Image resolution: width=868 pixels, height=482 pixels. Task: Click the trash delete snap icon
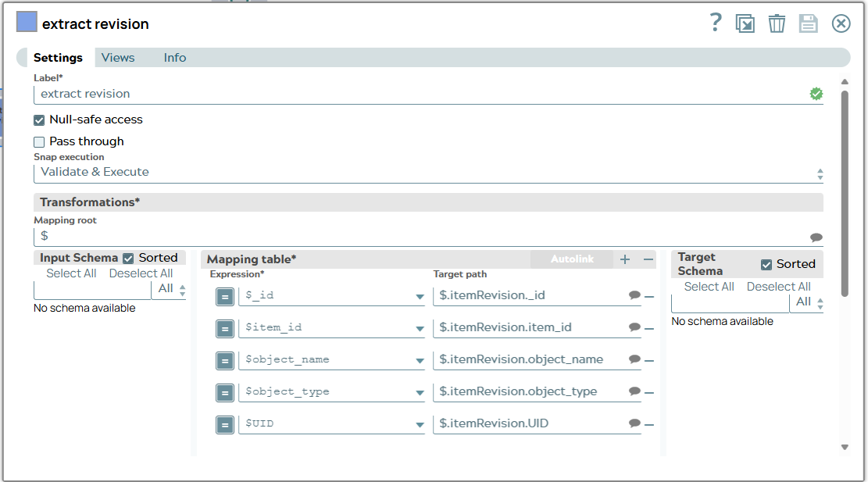(777, 23)
